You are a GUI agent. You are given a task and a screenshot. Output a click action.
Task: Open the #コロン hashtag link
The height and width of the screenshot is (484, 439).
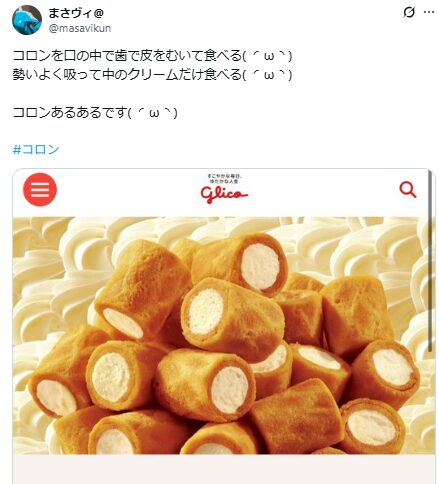click(x=36, y=149)
